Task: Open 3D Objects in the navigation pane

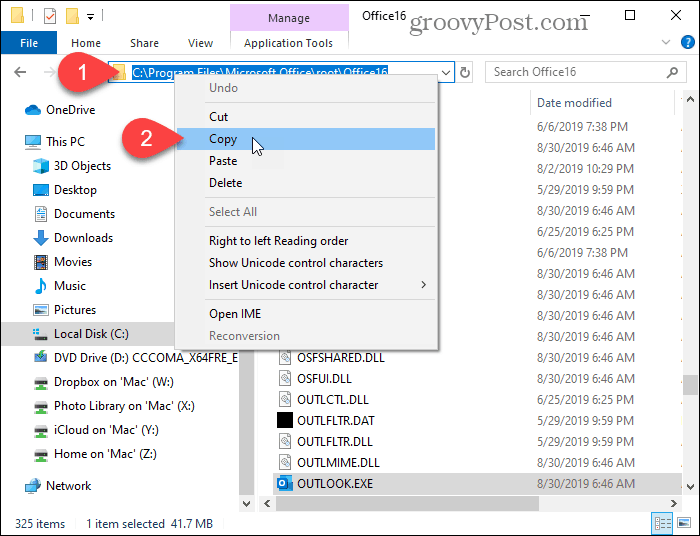Action: 82,166
